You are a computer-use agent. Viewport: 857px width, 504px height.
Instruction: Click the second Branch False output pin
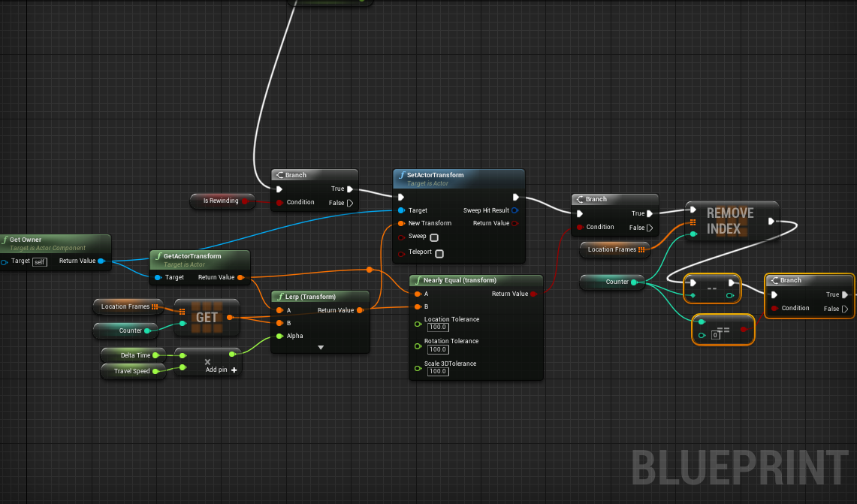650,228
